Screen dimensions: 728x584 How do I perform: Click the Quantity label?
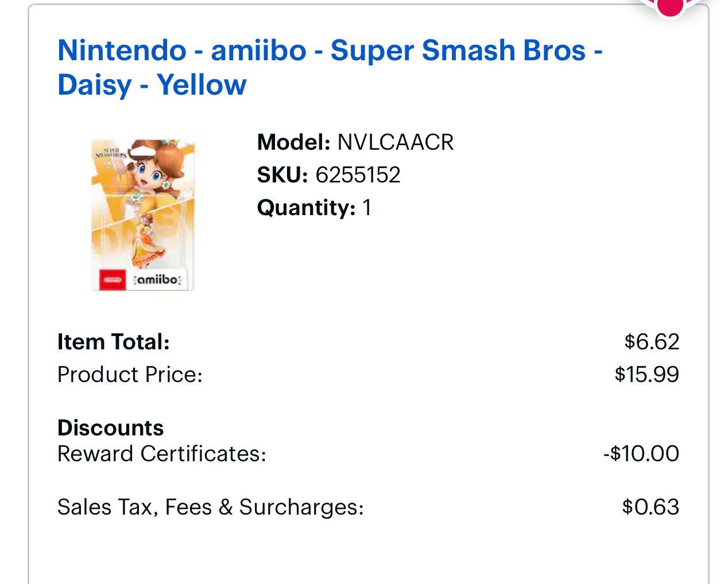(306, 208)
